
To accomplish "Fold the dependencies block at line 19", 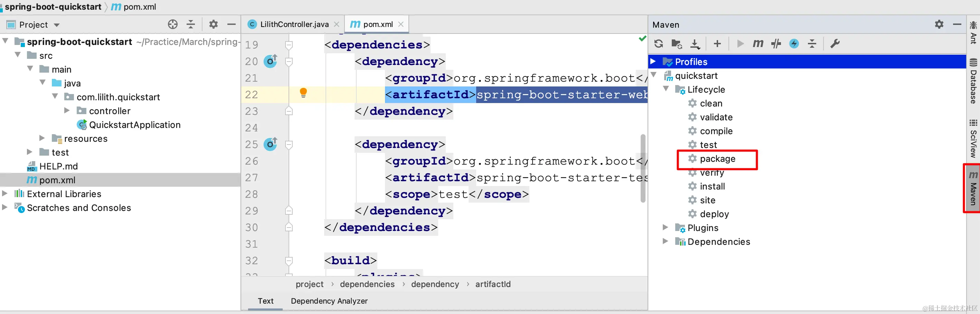I will (289, 45).
